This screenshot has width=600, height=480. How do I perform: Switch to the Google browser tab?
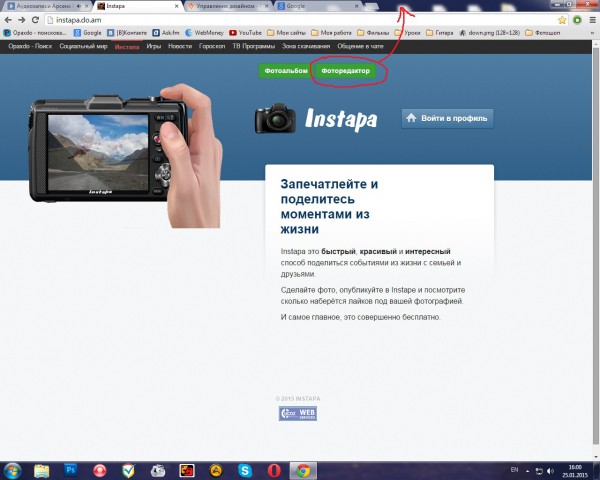[319, 6]
